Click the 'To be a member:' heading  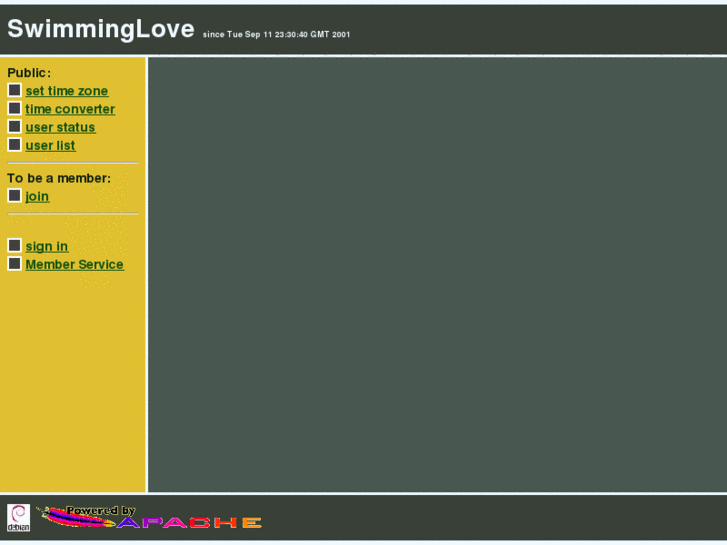pyautogui.click(x=59, y=178)
